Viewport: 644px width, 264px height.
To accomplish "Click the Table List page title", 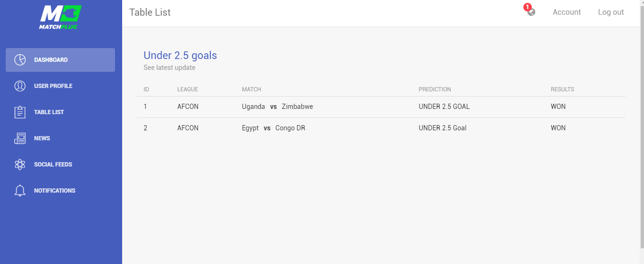I will pyautogui.click(x=150, y=12).
